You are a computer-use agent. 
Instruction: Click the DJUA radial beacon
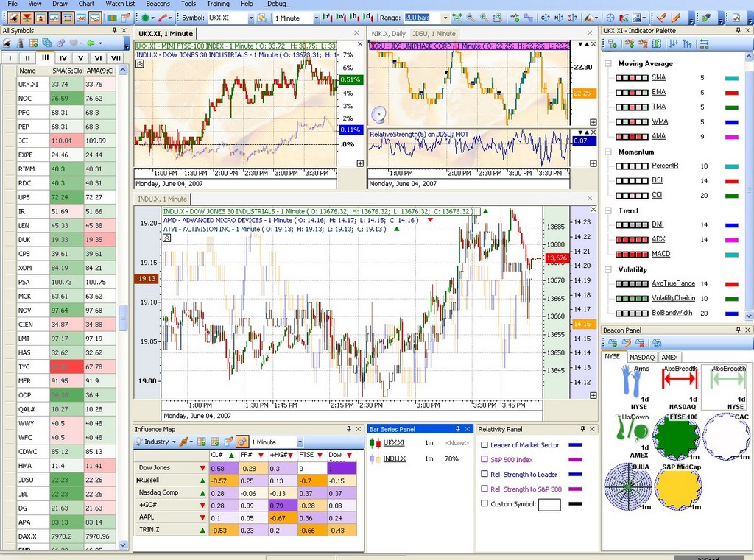[627, 486]
